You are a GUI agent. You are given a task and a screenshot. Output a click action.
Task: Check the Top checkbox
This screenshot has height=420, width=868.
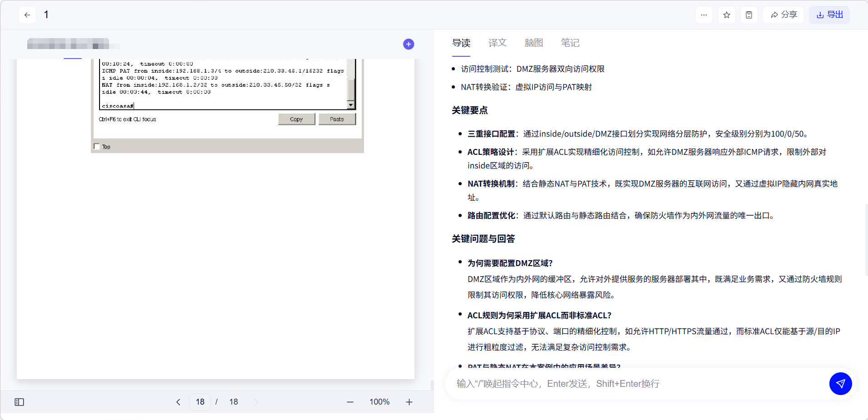97,147
